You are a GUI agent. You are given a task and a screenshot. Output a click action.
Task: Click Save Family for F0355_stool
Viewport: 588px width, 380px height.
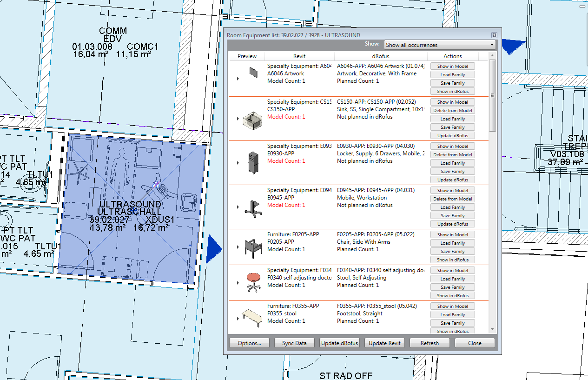pyautogui.click(x=452, y=323)
